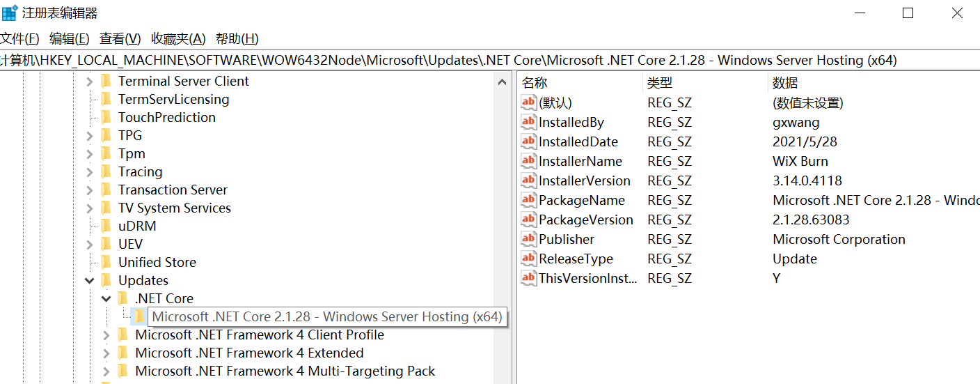Open the 编辑(E) menu
980x384 pixels.
coord(69,39)
